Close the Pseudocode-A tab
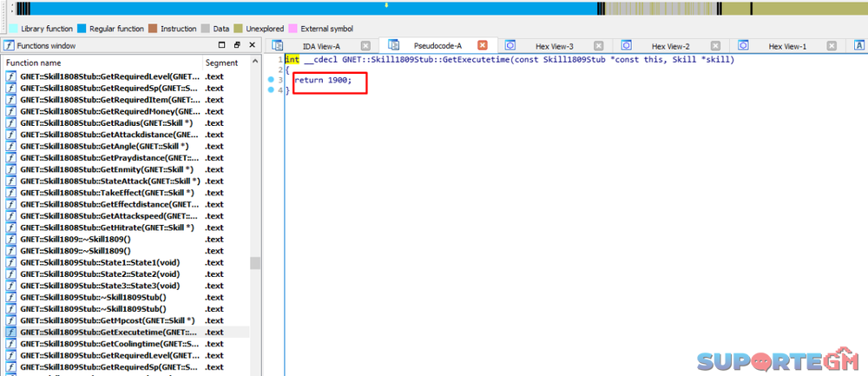868x376 pixels. click(x=483, y=45)
